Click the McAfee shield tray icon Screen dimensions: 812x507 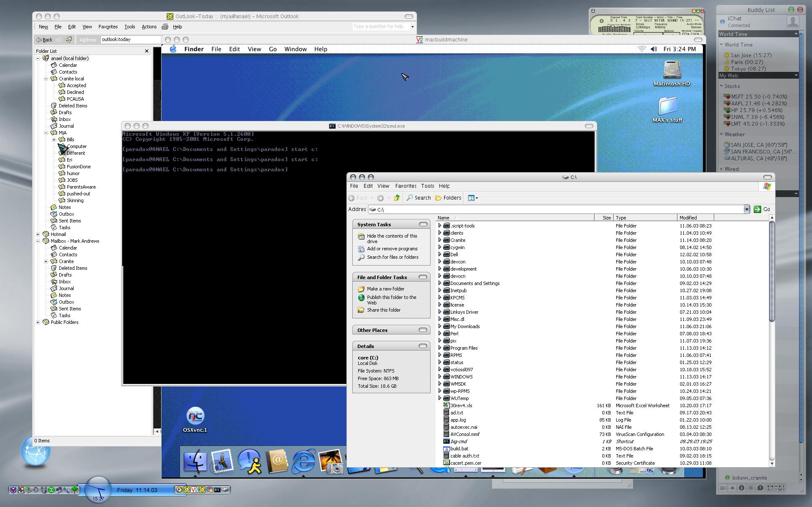coord(13,490)
